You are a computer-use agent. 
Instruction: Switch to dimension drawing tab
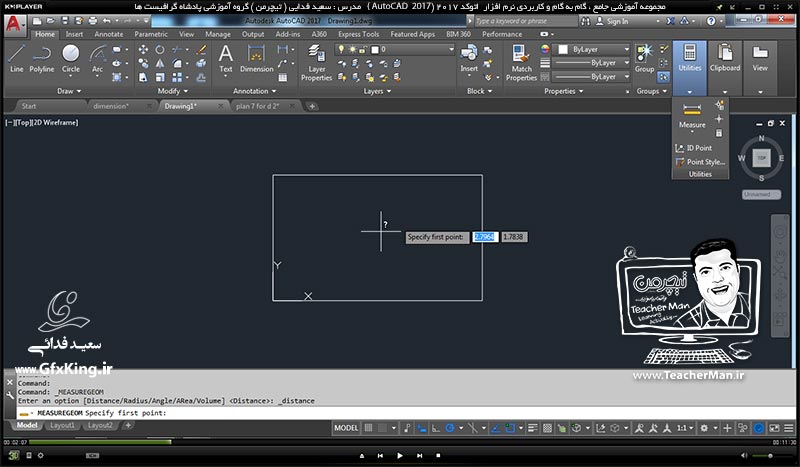point(111,106)
